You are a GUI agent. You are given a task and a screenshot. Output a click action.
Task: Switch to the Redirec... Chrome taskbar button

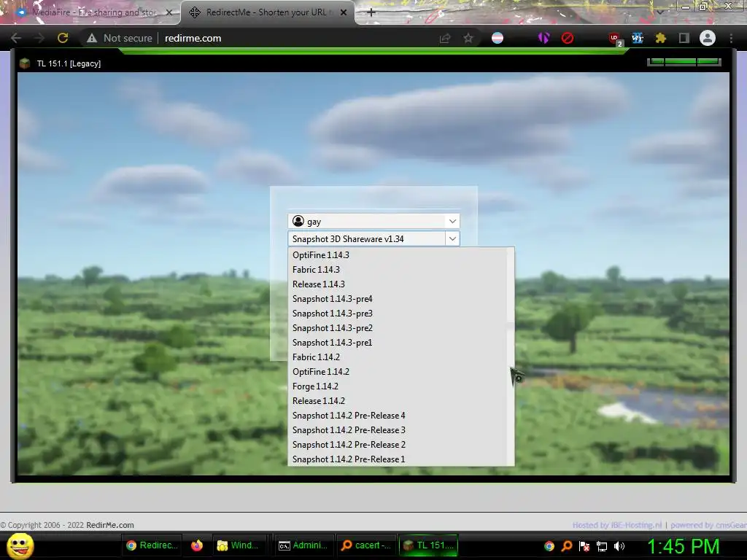152,545
